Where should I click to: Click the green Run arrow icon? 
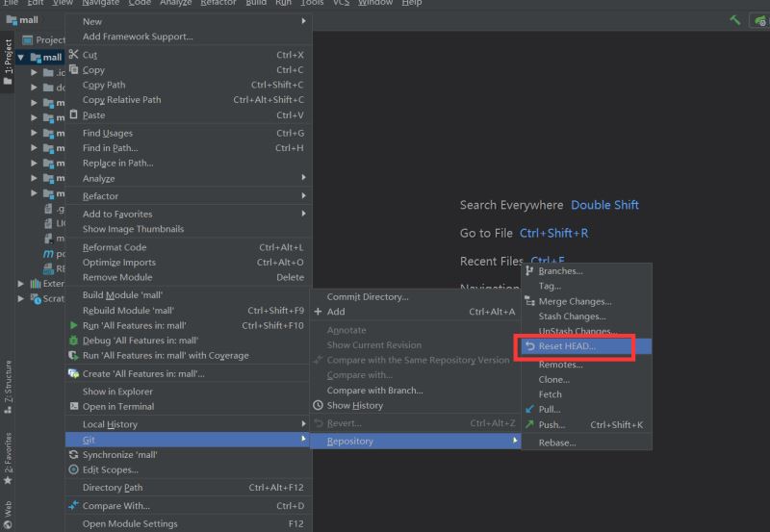(73, 325)
